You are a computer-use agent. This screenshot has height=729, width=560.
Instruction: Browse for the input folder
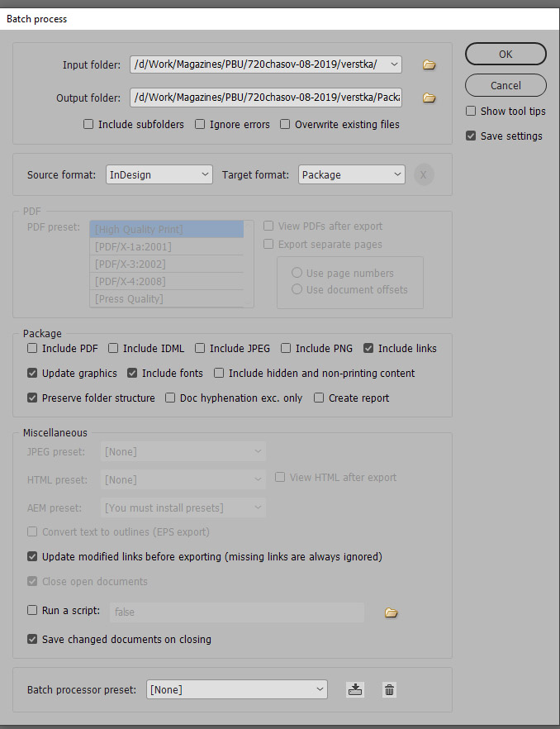[429, 64]
